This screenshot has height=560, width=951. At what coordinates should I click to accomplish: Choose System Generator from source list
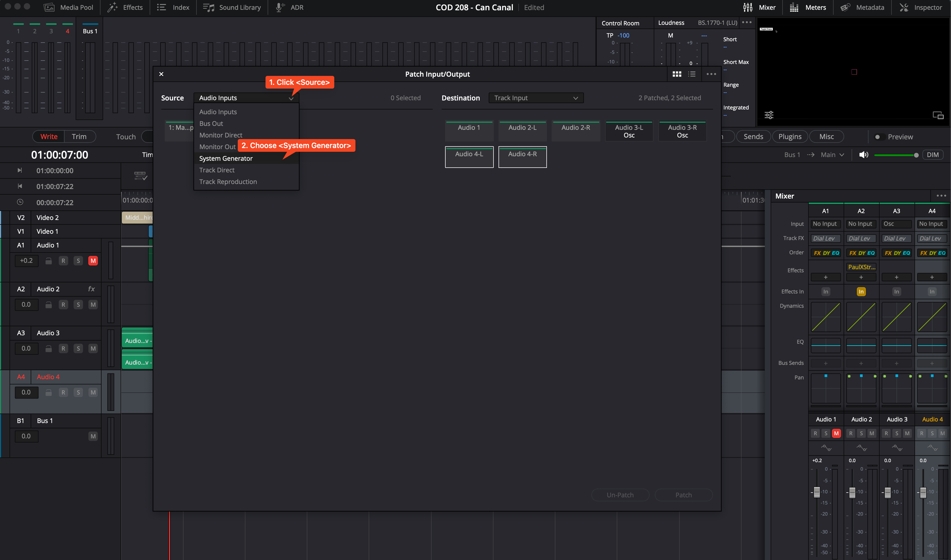246,158
